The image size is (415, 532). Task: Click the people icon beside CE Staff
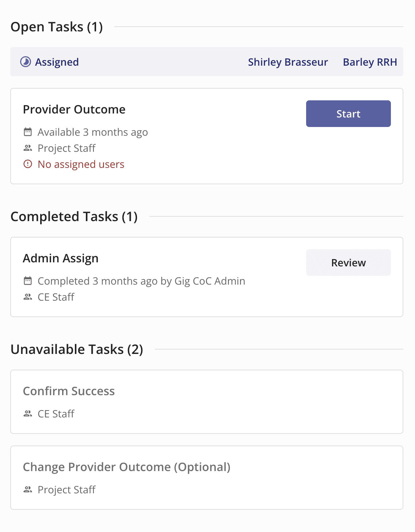(28, 297)
